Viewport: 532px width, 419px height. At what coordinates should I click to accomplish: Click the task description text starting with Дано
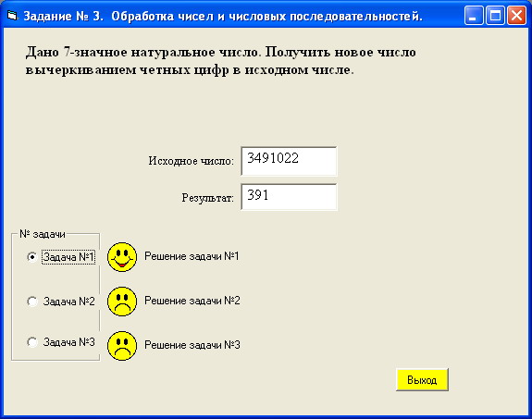pos(221,61)
